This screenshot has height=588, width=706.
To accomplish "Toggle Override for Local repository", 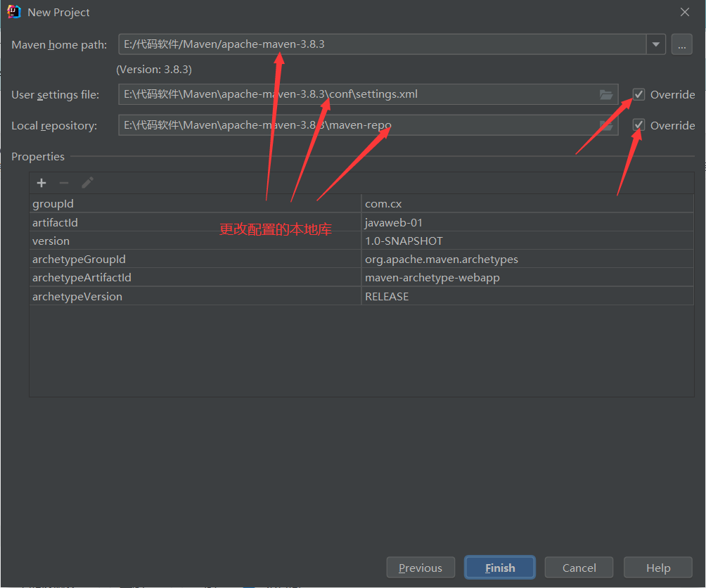I will click(638, 125).
